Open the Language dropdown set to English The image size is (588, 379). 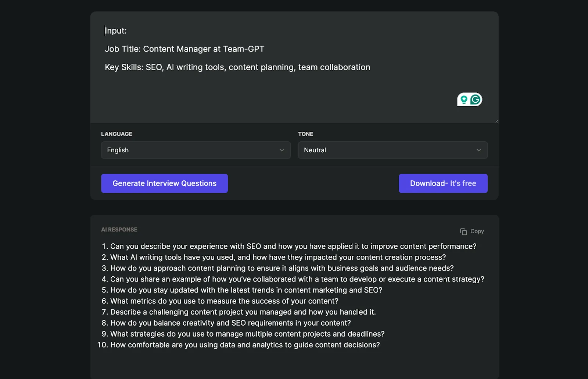point(196,150)
